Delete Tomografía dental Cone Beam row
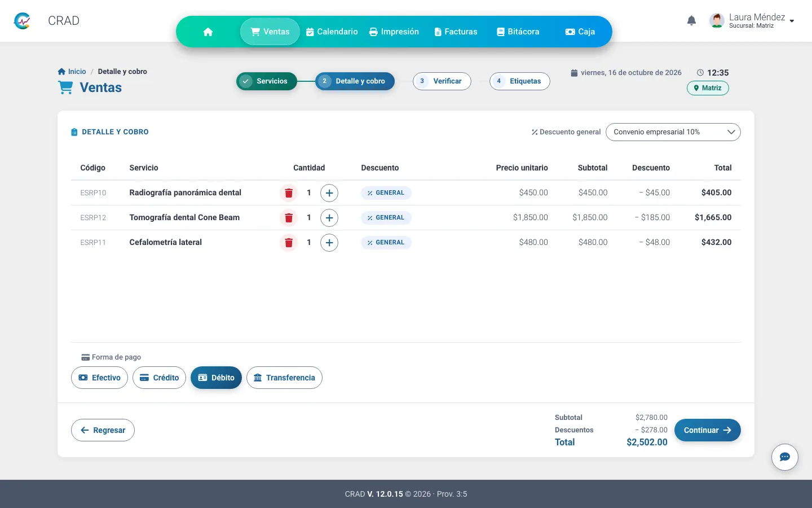Viewport: 812px width, 508px height. (289, 218)
